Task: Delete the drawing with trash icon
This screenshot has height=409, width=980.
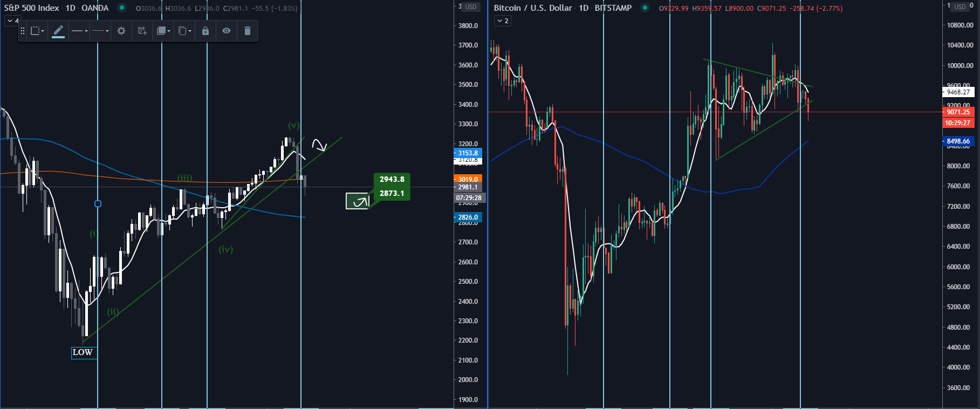Action: pos(248,31)
